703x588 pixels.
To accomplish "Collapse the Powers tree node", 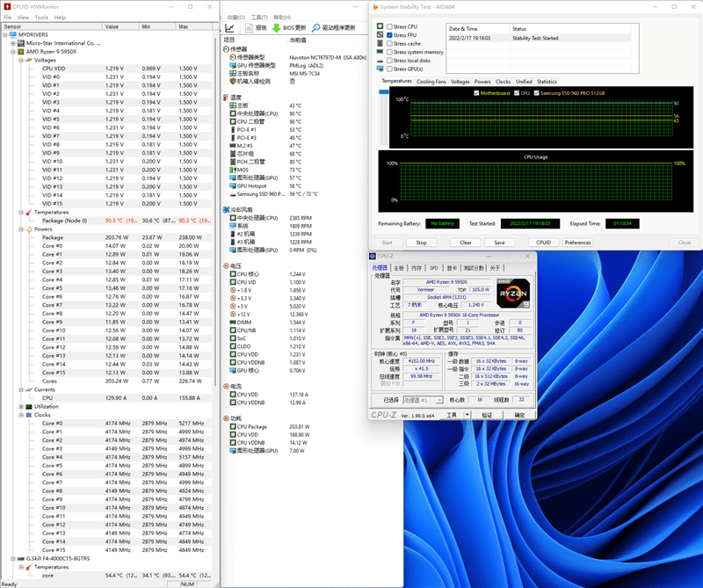I will pos(21,229).
